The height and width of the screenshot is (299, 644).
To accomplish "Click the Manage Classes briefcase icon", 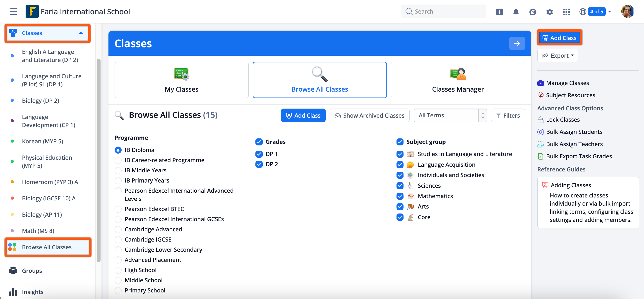I will 540,83.
